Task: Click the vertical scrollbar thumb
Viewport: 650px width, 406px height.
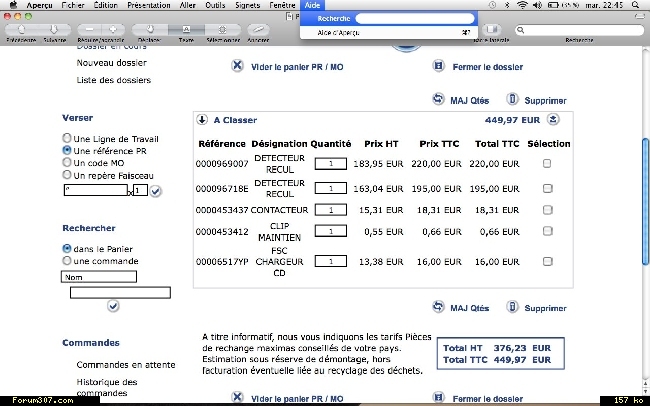Action: click(x=646, y=201)
